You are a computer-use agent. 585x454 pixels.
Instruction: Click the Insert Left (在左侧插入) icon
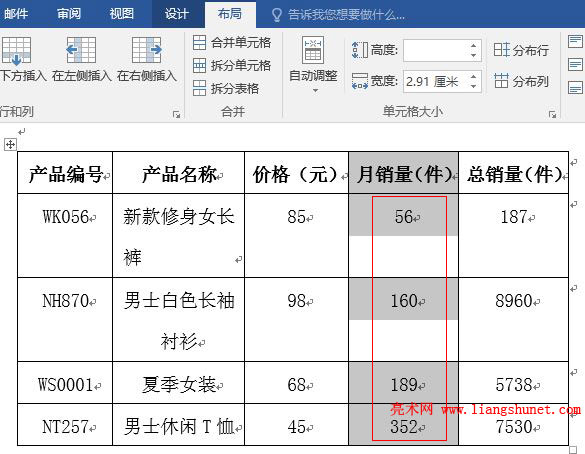81,50
